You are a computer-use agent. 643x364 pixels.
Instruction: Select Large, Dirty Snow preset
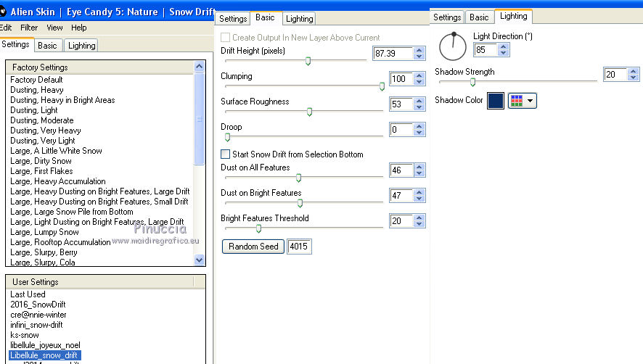(x=41, y=161)
